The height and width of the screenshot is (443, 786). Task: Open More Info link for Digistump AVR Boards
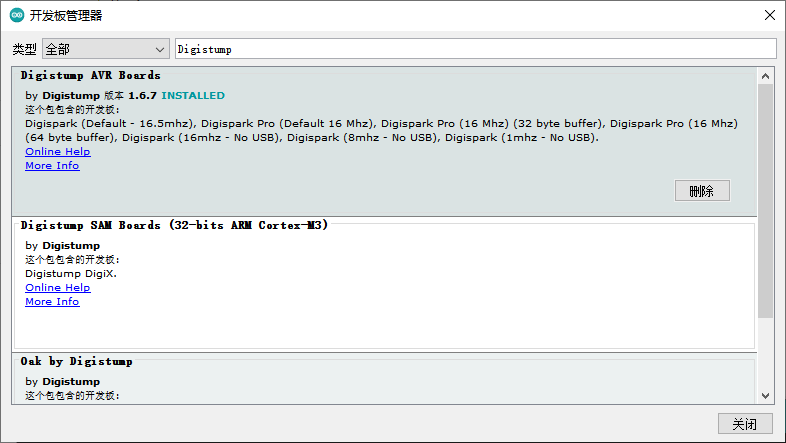tap(52, 165)
